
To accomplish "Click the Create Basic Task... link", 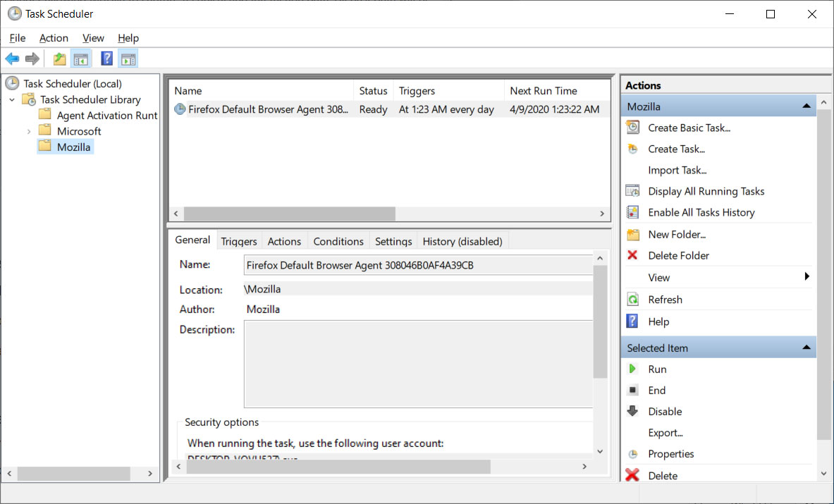I will (x=689, y=128).
